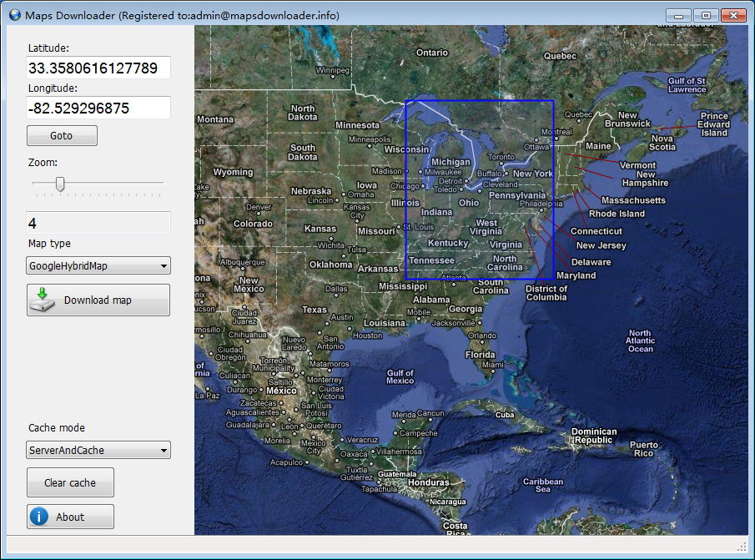Click the Wyoming label on the map
The width and height of the screenshot is (755, 560).
pos(233,172)
